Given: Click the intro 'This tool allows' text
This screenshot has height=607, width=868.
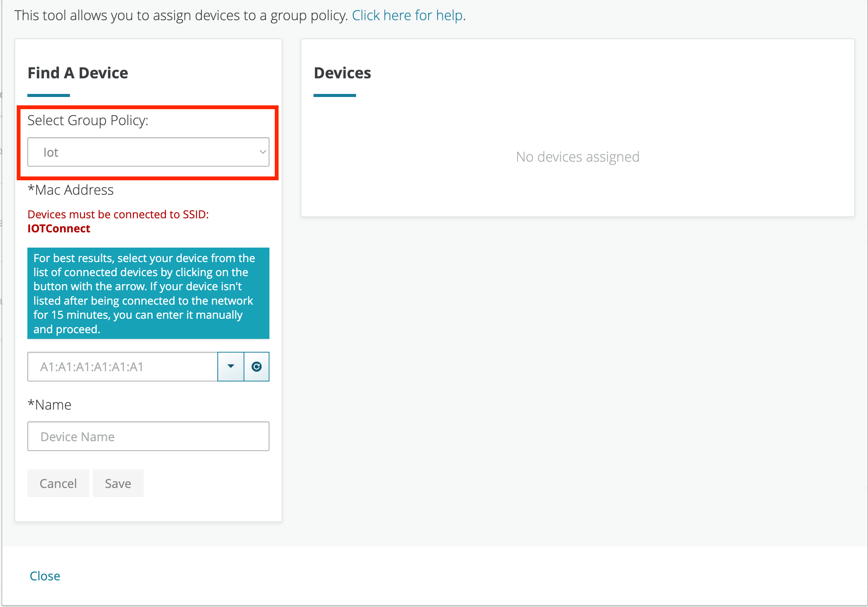Looking at the screenshot, I should 181,16.
